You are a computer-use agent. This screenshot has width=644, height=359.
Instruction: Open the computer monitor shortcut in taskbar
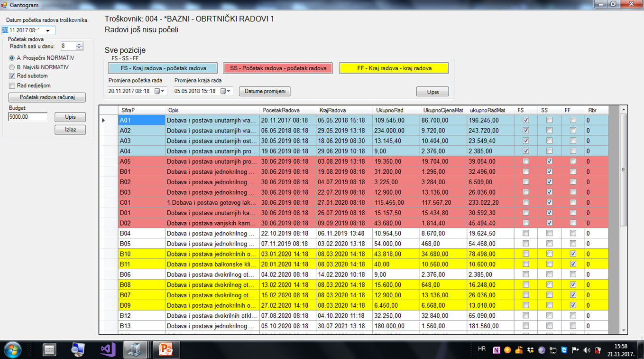(x=78, y=350)
